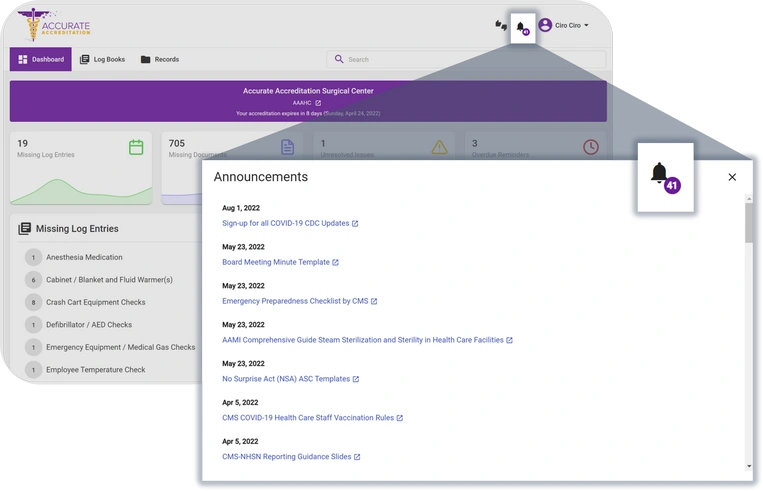Open CMS-NHSN Reporting Guidance Slides link

pyautogui.click(x=286, y=456)
